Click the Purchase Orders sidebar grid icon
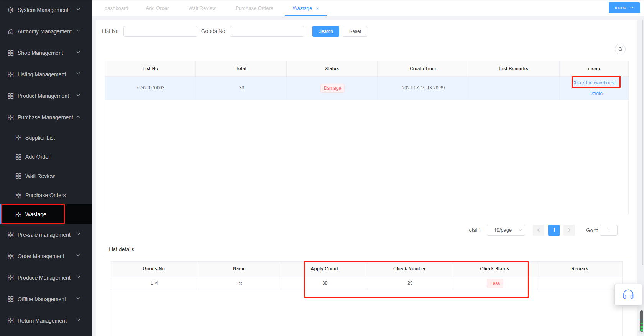This screenshot has width=644, height=336. (18, 195)
